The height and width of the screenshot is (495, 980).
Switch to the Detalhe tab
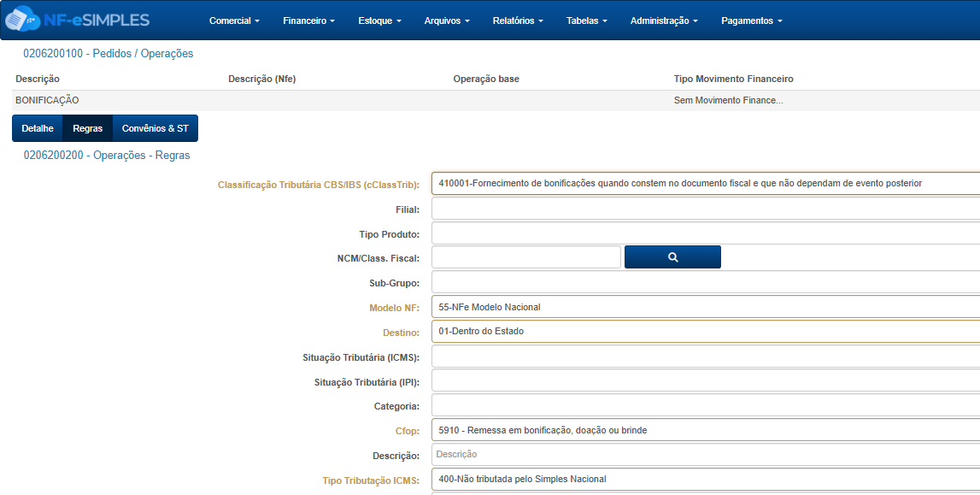(38, 128)
